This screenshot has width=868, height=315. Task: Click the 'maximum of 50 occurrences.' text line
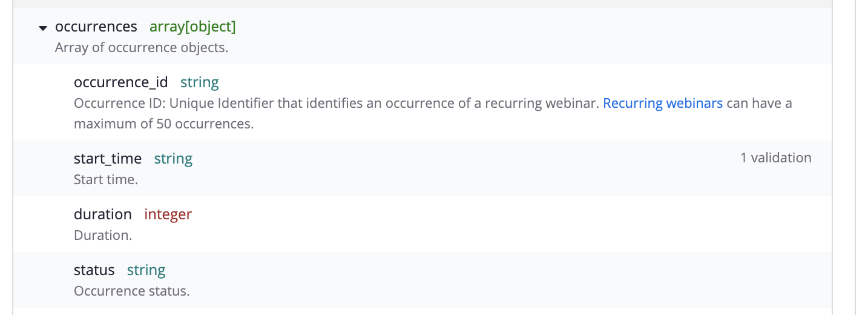click(163, 124)
